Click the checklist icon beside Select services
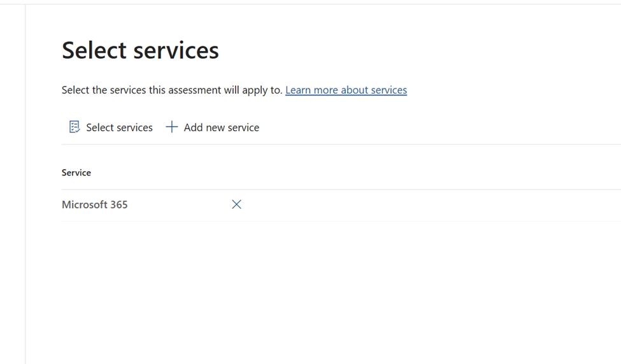 click(75, 127)
